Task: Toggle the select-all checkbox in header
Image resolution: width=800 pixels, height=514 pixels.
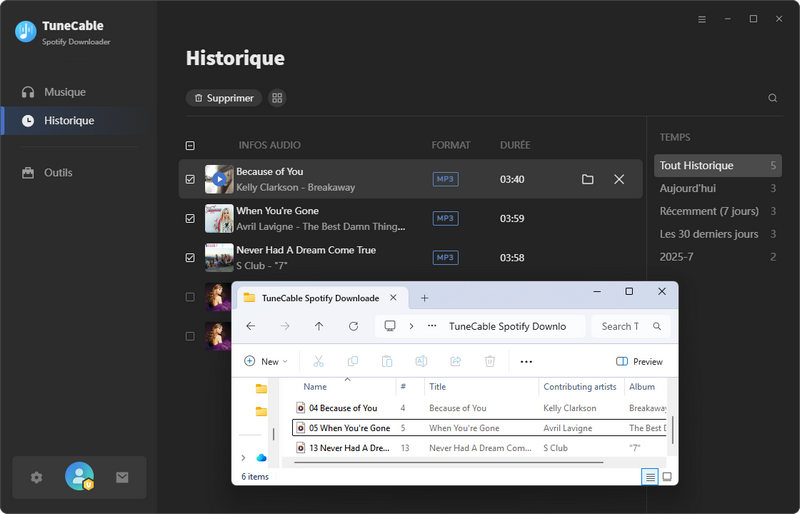Action: [190, 145]
